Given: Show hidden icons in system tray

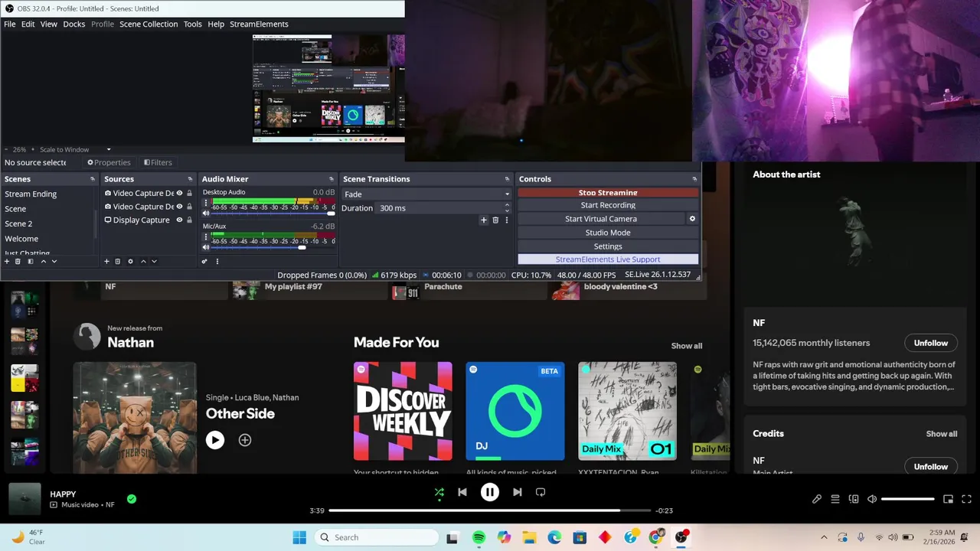Looking at the screenshot, I should (x=824, y=537).
